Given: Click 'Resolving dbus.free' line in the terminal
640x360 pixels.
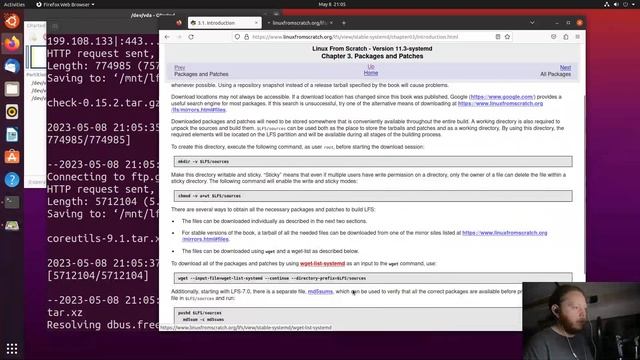Looking at the screenshot, I should point(103,325).
